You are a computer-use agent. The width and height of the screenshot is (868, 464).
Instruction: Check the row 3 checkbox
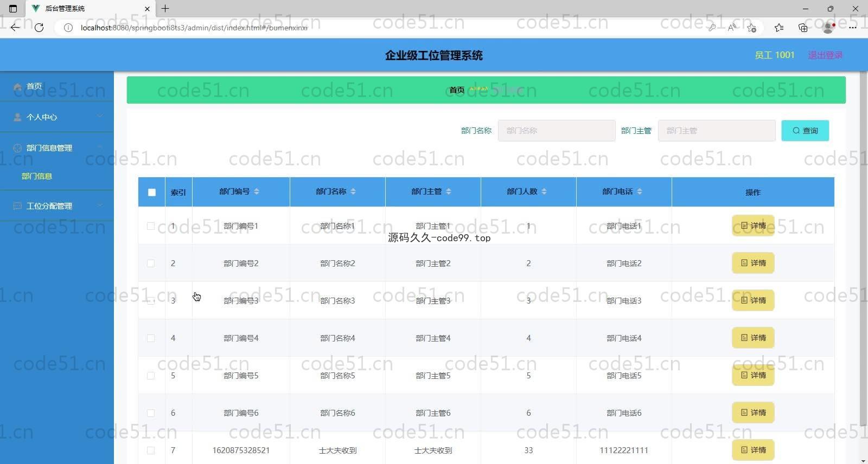(151, 301)
